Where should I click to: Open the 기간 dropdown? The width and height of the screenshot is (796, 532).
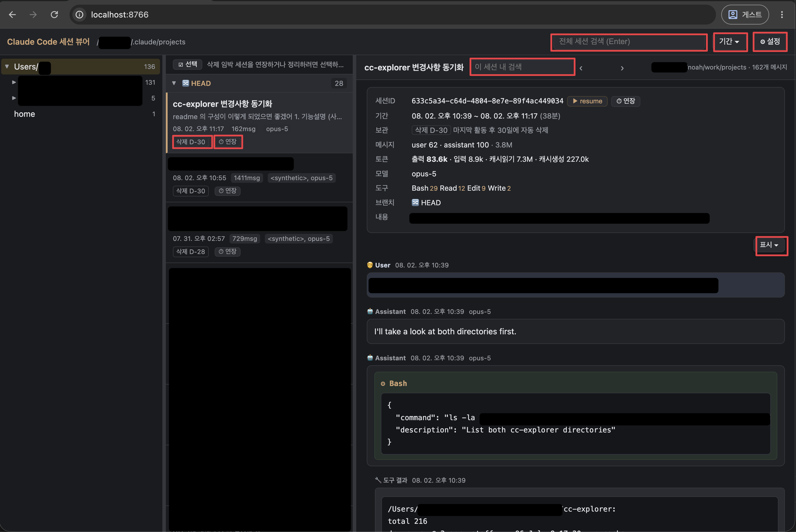coord(730,42)
